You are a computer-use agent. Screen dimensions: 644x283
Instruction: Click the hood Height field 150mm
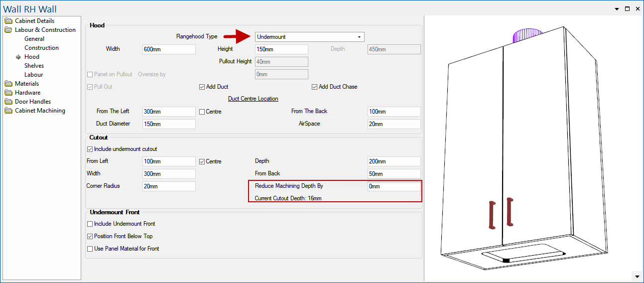(x=281, y=49)
